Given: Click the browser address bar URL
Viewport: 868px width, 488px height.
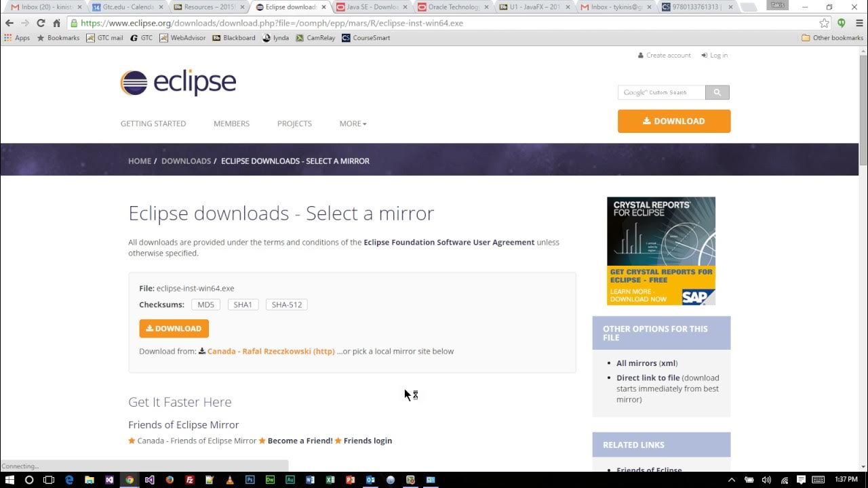Looking at the screenshot, I should click(x=441, y=23).
